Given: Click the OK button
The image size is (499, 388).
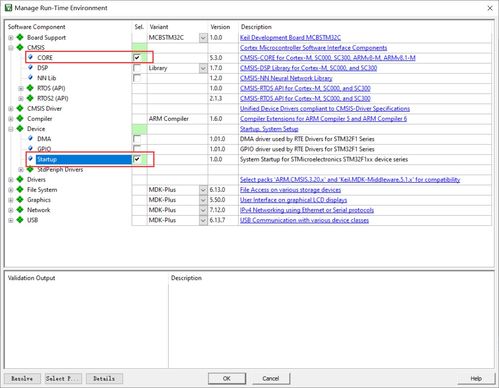Looking at the screenshot, I should coord(227,378).
